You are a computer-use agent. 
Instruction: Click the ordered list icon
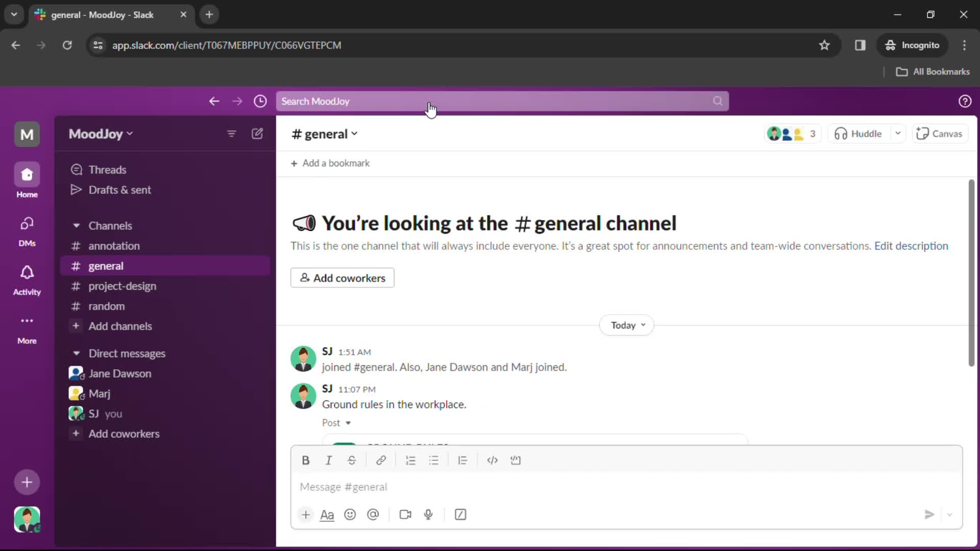click(410, 460)
